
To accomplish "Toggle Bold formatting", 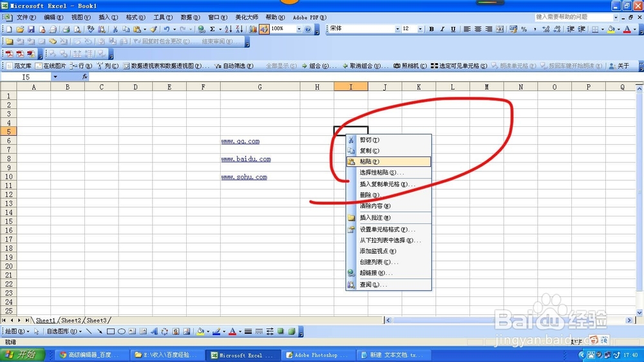I will (431, 29).
